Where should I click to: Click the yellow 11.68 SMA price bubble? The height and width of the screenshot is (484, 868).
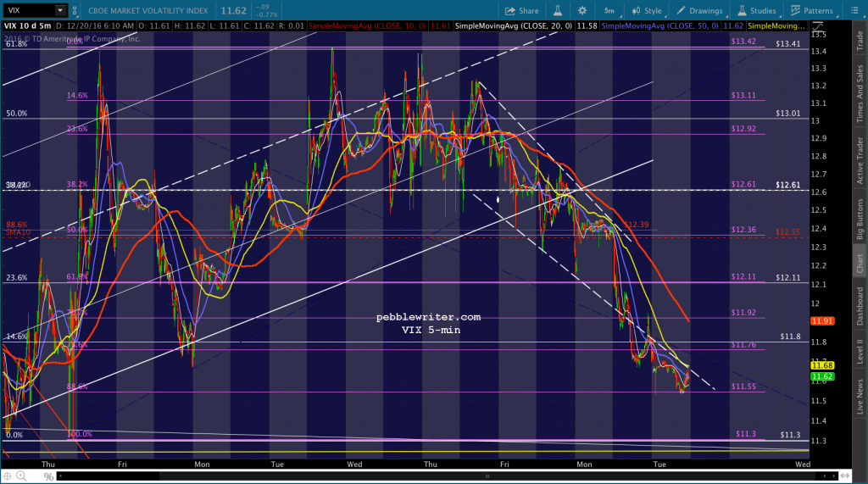click(x=822, y=365)
